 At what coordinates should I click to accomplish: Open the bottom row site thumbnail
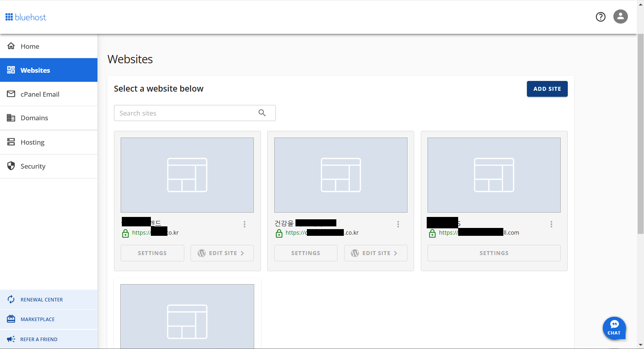coord(187,316)
